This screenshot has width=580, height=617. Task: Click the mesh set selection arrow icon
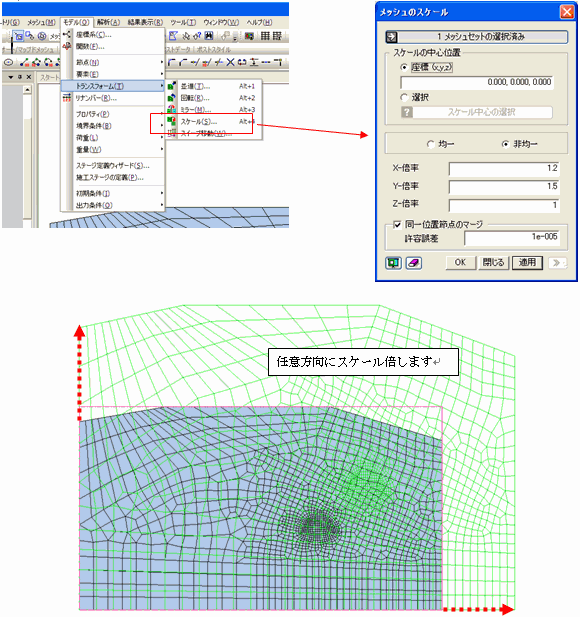coord(392,37)
